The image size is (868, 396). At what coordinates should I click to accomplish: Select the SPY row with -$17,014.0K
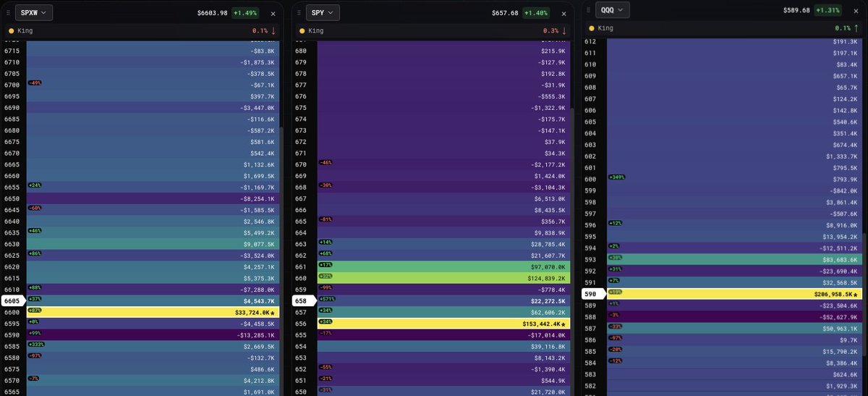[444, 335]
